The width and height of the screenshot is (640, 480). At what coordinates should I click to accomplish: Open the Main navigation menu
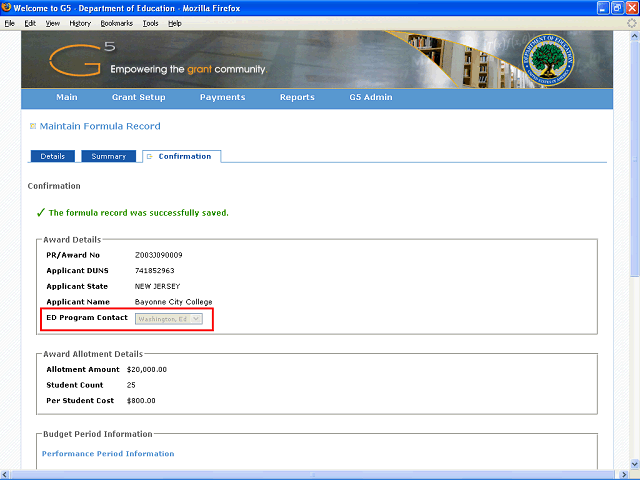(67, 98)
